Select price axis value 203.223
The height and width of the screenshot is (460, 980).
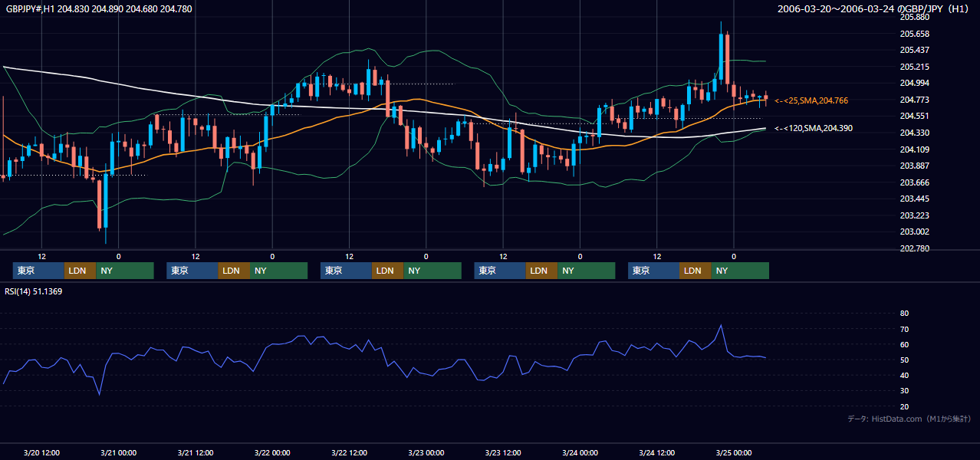coord(914,215)
